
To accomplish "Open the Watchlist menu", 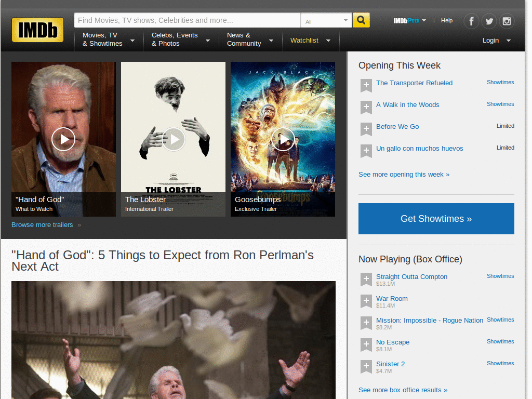I will tap(311, 41).
